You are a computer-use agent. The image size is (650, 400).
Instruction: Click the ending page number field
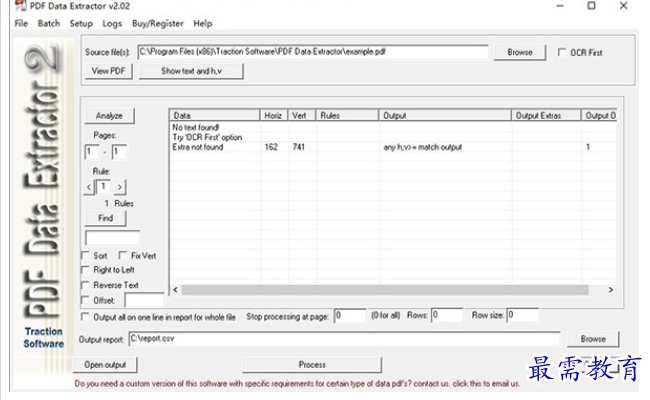pyautogui.click(x=119, y=152)
